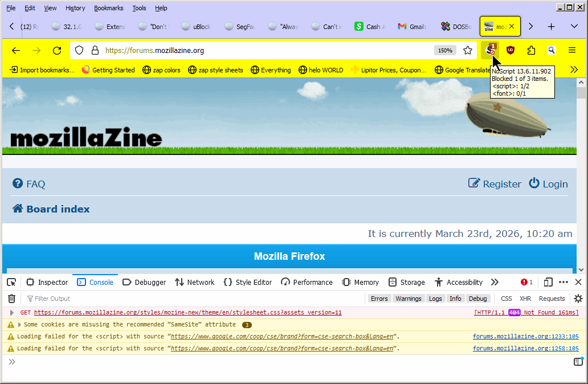The height and width of the screenshot is (384, 588).
Task: Open the DevTools three-dot customize menu
Action: [563, 283]
